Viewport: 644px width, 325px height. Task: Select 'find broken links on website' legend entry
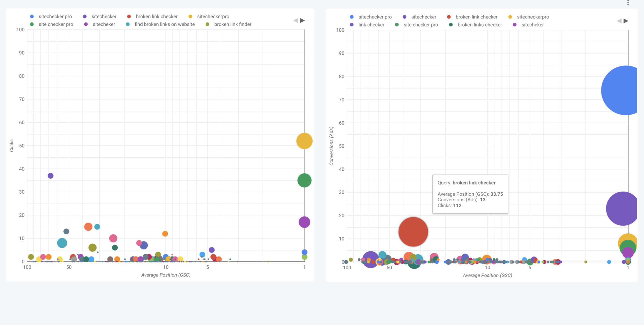click(160, 24)
